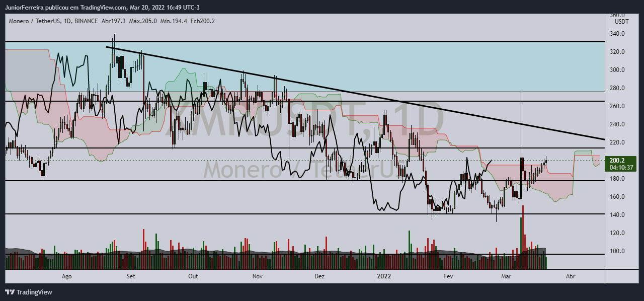Click the Dez month label on time axis
The width and height of the screenshot is (644, 301).
[x=319, y=276]
